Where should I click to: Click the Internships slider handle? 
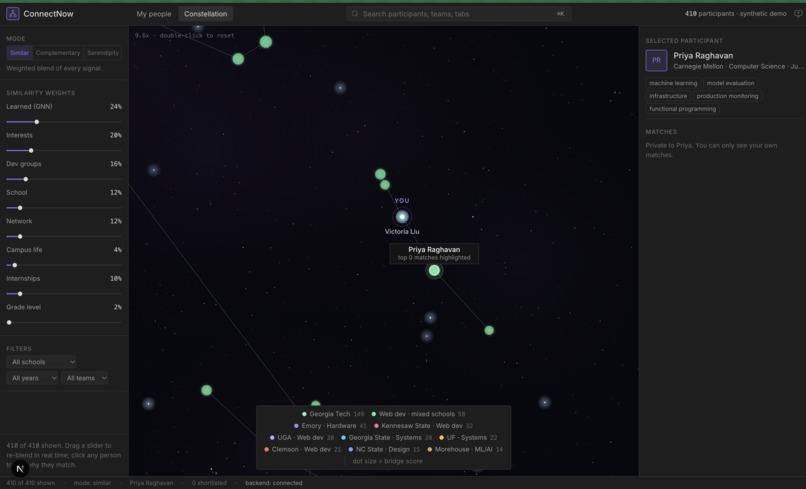click(x=20, y=294)
